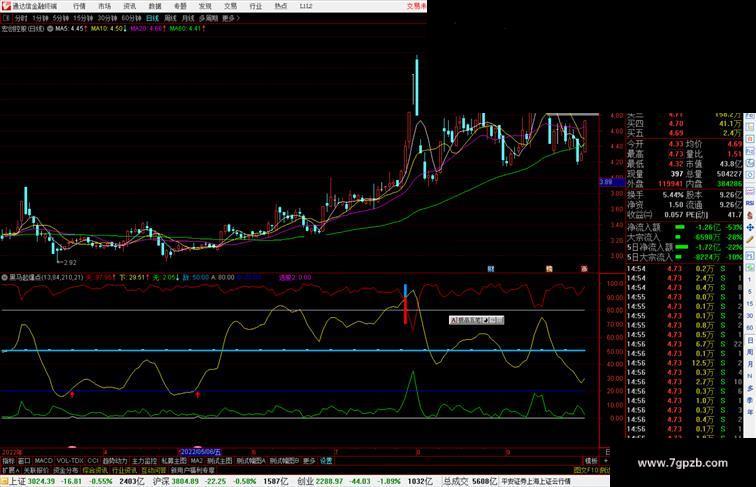
Task: Click the RSI icon in right sidebar
Action: [750, 203]
